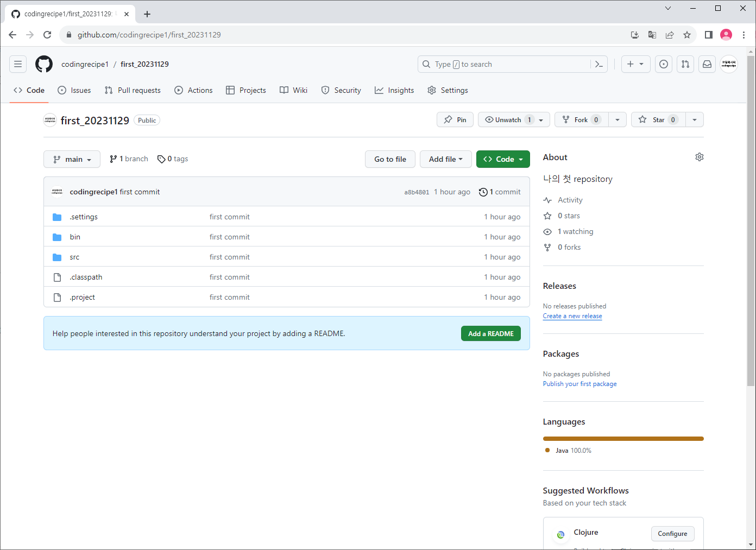Viewport: 756px width, 550px height.
Task: Open the About settings gear icon
Action: pos(700,157)
